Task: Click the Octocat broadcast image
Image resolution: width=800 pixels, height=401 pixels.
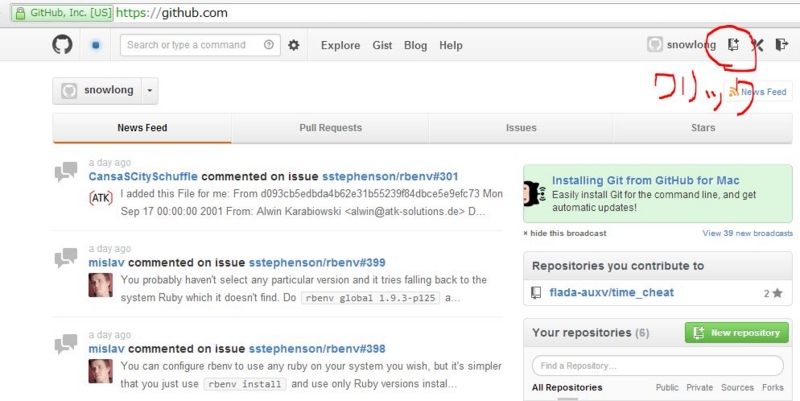Action: pos(534,194)
